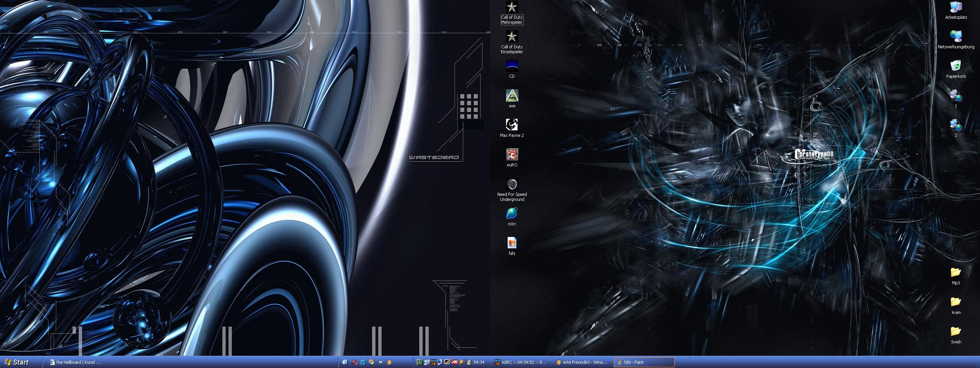Select the euRO desktop shortcut
980x368 pixels.
[x=512, y=154]
